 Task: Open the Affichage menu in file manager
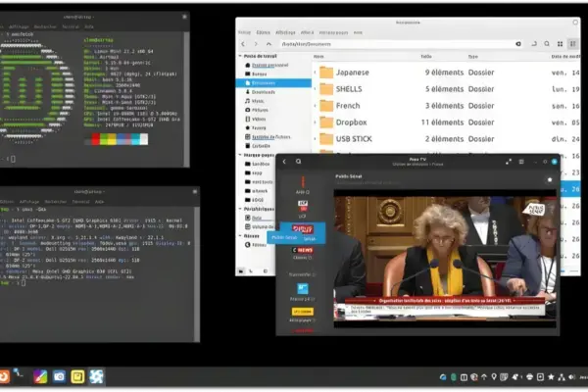[285, 32]
